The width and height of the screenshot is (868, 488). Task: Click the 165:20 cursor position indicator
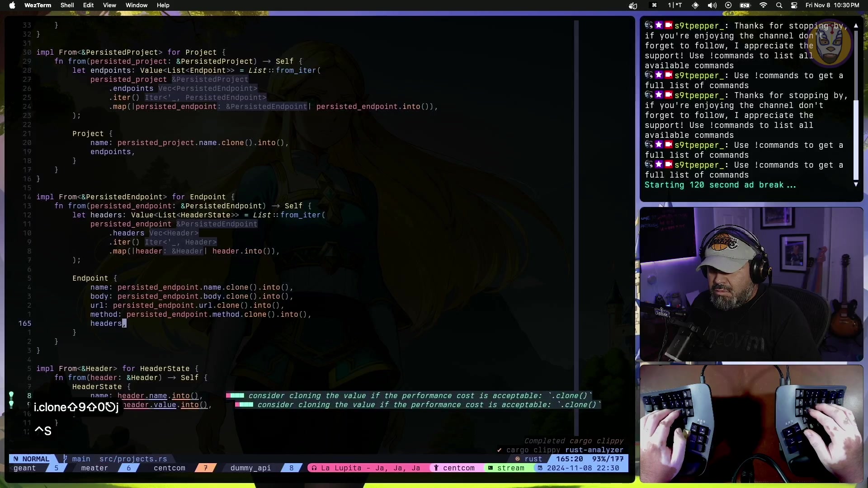570,459
